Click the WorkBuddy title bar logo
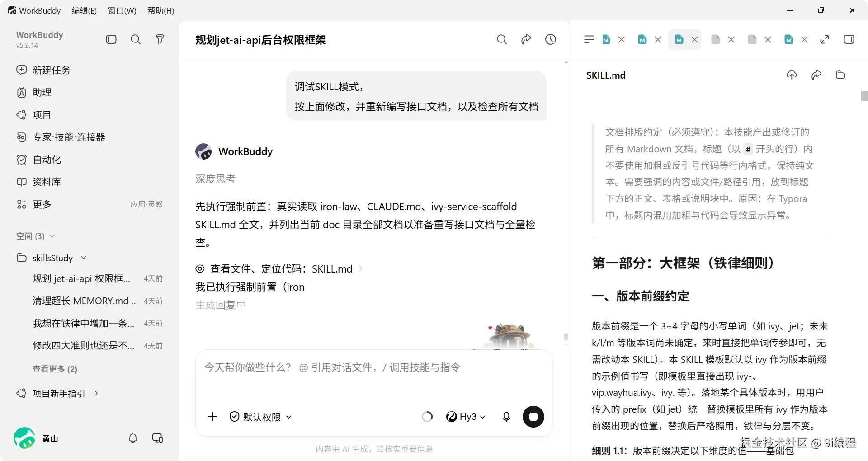The width and height of the screenshot is (868, 461). click(x=12, y=10)
